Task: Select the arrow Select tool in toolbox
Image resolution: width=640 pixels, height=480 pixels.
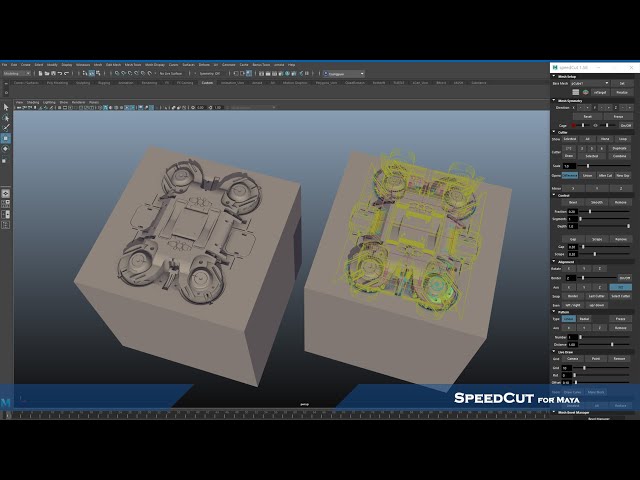Action: click(6, 107)
